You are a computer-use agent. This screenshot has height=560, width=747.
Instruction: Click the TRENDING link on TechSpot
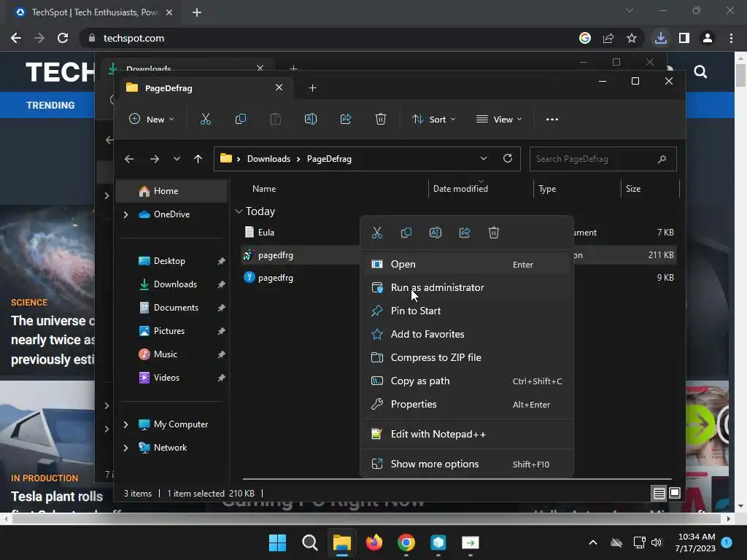[x=50, y=105]
